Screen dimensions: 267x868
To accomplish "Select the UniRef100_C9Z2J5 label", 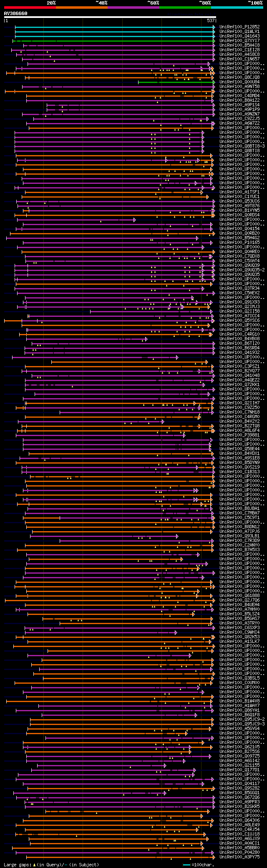I will point(239,118).
